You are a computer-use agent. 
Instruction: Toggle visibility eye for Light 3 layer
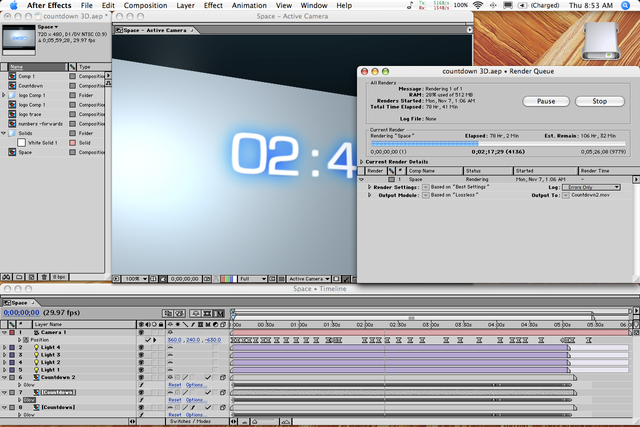[140, 355]
